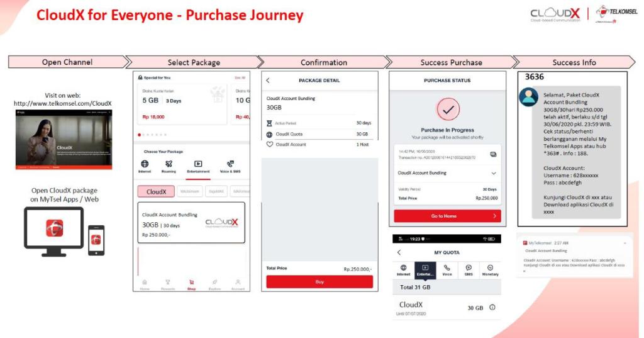Expand the CloudX Account Bundling chevron
Screen dimensions: 644x338
click(x=494, y=173)
